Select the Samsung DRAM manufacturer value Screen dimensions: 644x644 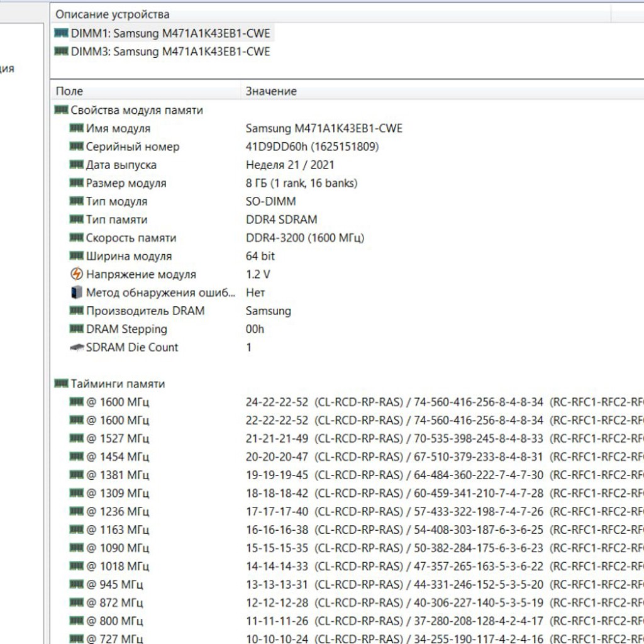coord(268,311)
